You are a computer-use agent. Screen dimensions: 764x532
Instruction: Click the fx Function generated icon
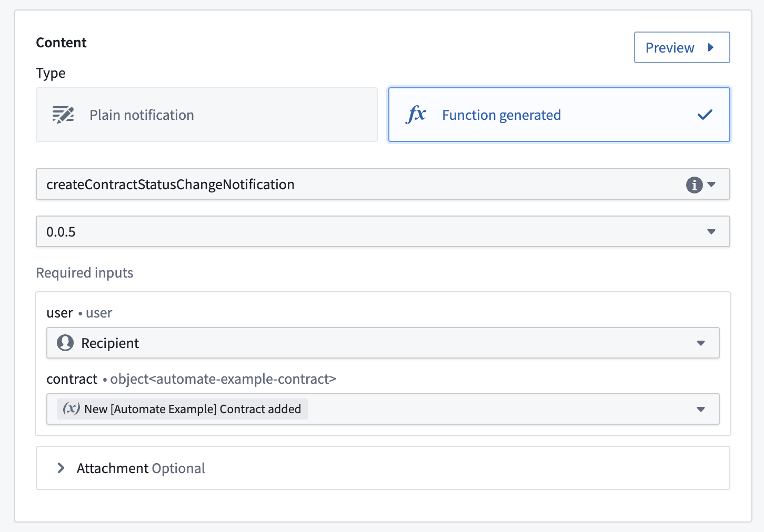click(416, 115)
